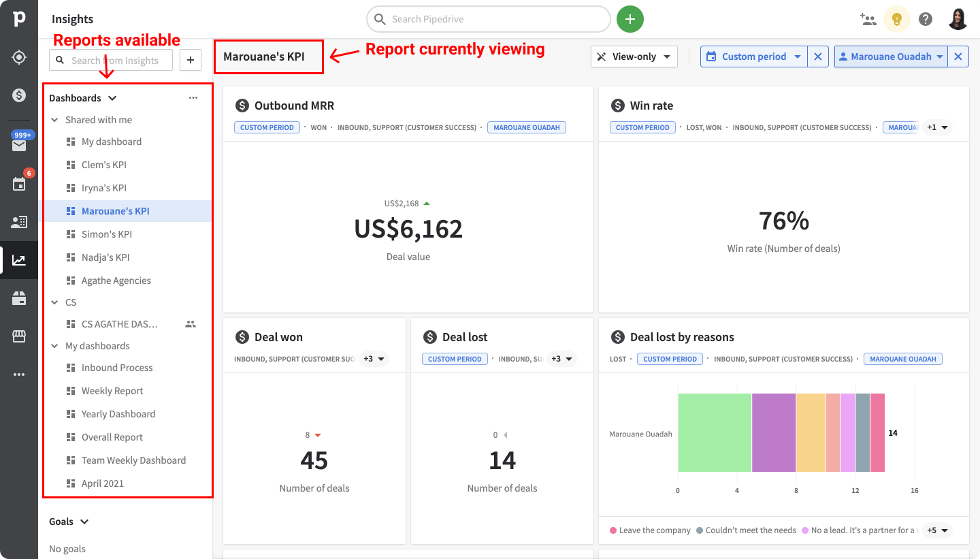Select Marouane's KPI dashboard
The image size is (980, 559).
click(128, 211)
